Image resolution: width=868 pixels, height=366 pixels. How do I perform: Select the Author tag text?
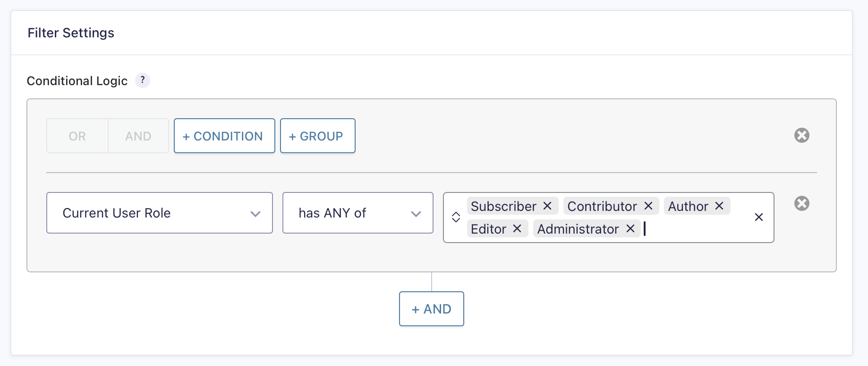(688, 206)
